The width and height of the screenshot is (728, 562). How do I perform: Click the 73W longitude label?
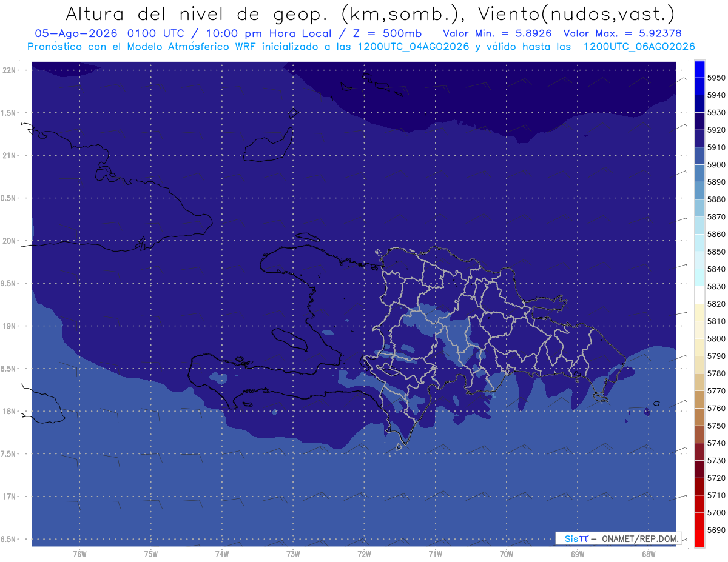pyautogui.click(x=293, y=554)
